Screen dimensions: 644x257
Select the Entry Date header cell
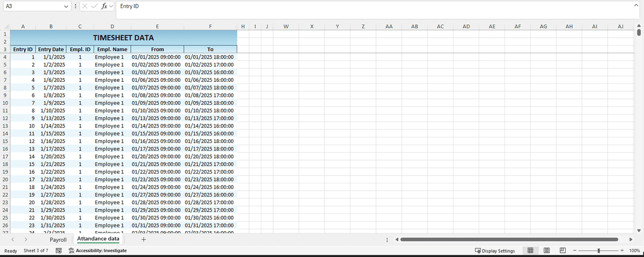tap(52, 49)
